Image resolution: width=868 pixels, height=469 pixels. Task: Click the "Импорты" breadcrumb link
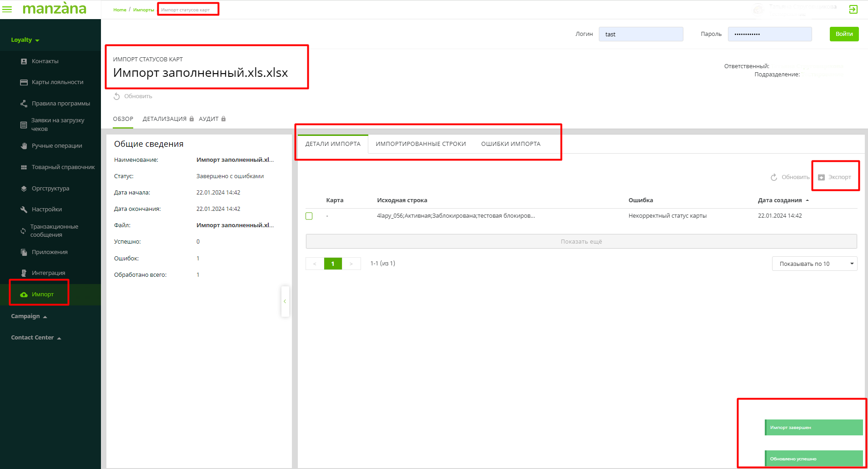pos(143,10)
